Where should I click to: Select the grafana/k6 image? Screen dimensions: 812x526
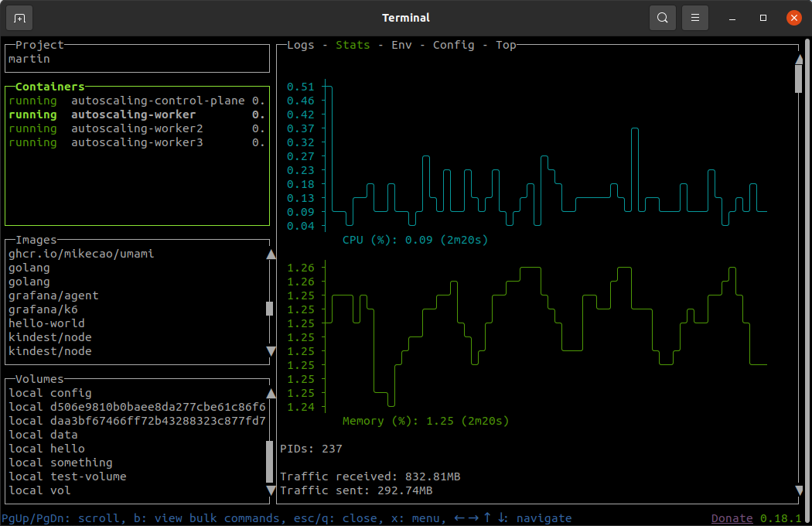click(x=43, y=309)
